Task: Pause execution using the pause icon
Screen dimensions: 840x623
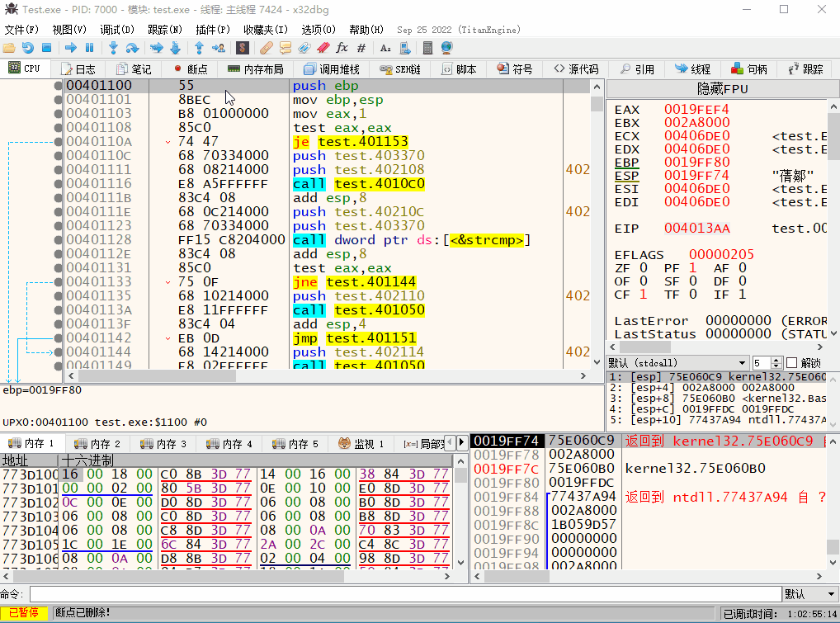Action: pos(89,47)
